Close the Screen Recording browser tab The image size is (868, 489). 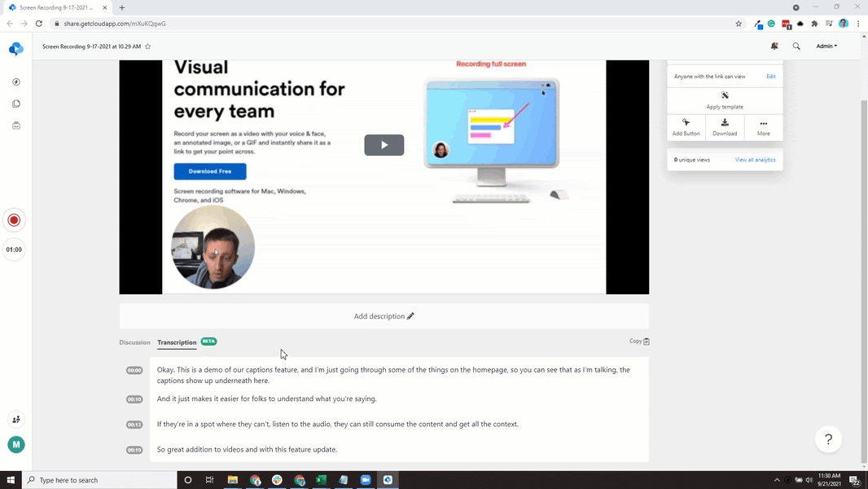pyautogui.click(x=104, y=8)
